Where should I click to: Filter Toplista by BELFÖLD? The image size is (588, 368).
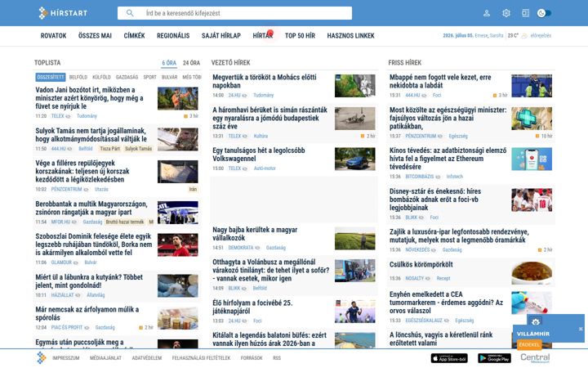click(78, 77)
